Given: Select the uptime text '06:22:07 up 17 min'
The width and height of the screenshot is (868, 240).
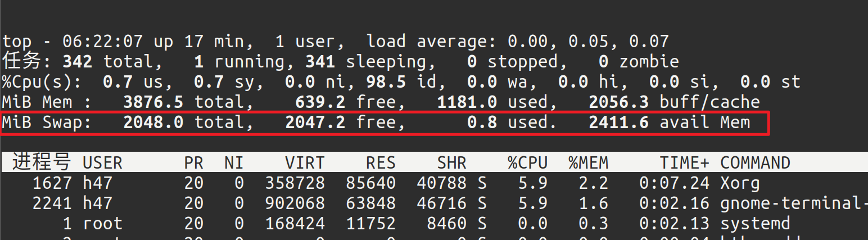Looking at the screenshot, I should click(x=152, y=42).
